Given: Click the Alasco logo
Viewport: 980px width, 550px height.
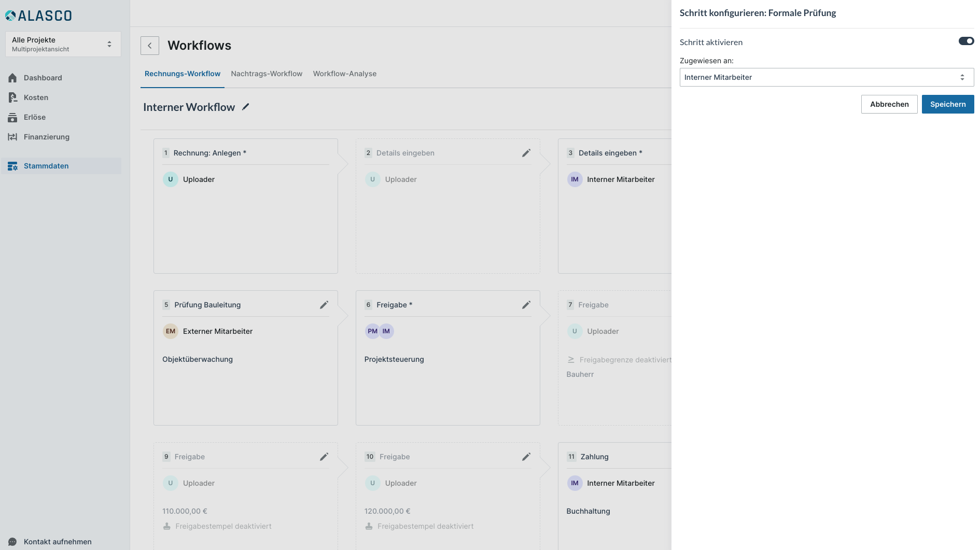Looking at the screenshot, I should click(x=39, y=16).
